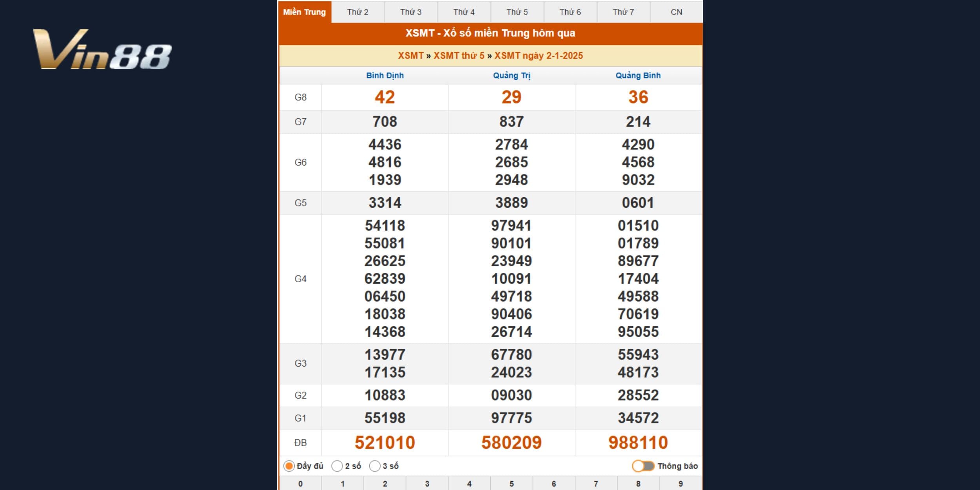Switch to the Thứ 4 tab
The height and width of the screenshot is (490, 980).
click(464, 12)
